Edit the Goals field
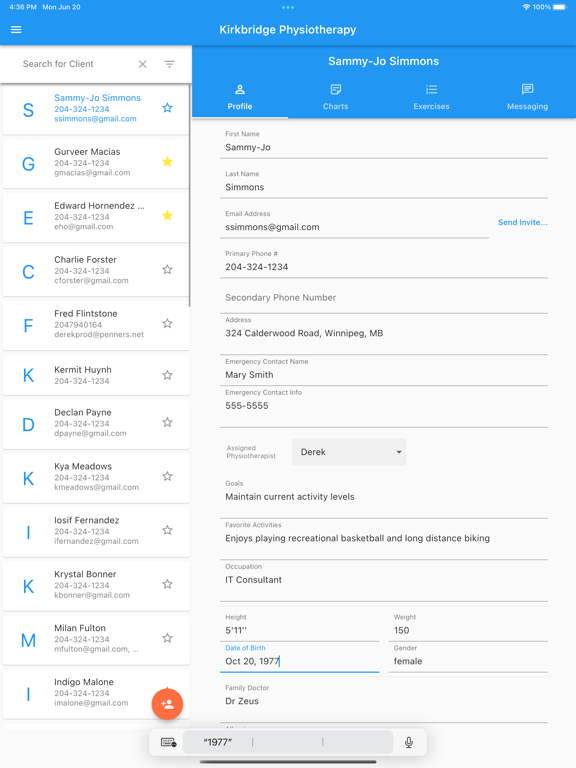Screen dimensions: 576x768 (x=384, y=498)
